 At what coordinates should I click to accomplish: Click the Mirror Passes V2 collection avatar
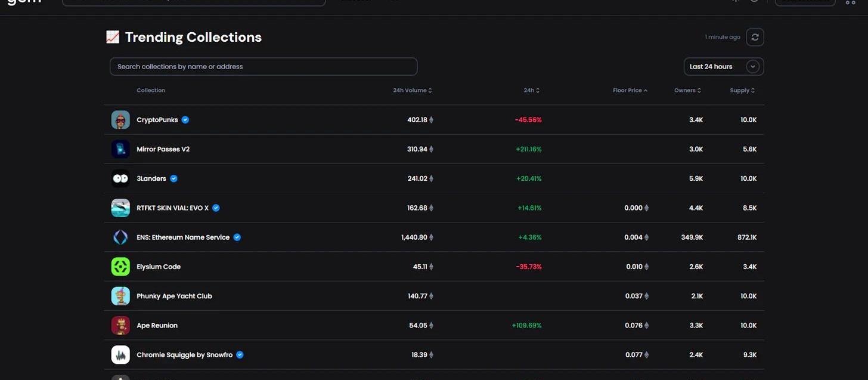pos(120,149)
